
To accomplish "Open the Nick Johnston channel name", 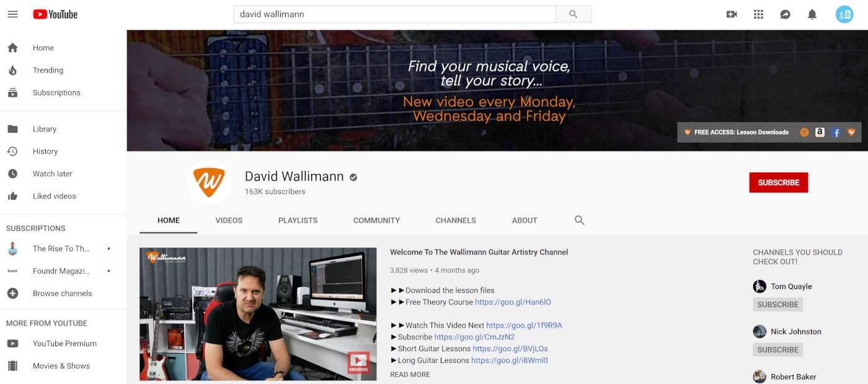I will (795, 332).
